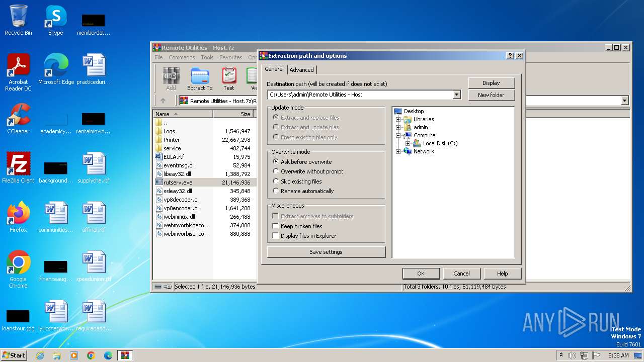Select practicedur... document on desktop
The image size is (644, 362).
(x=94, y=69)
